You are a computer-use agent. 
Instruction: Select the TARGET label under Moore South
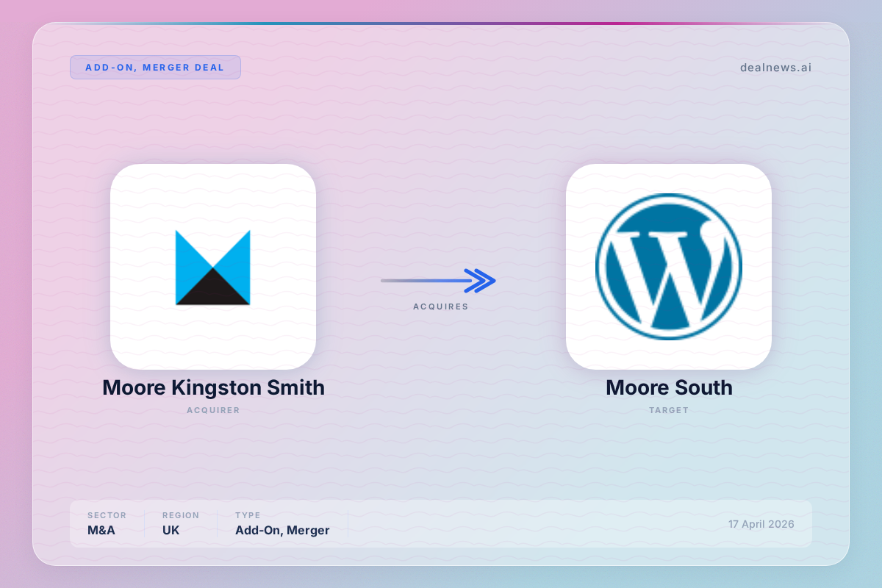click(x=669, y=410)
